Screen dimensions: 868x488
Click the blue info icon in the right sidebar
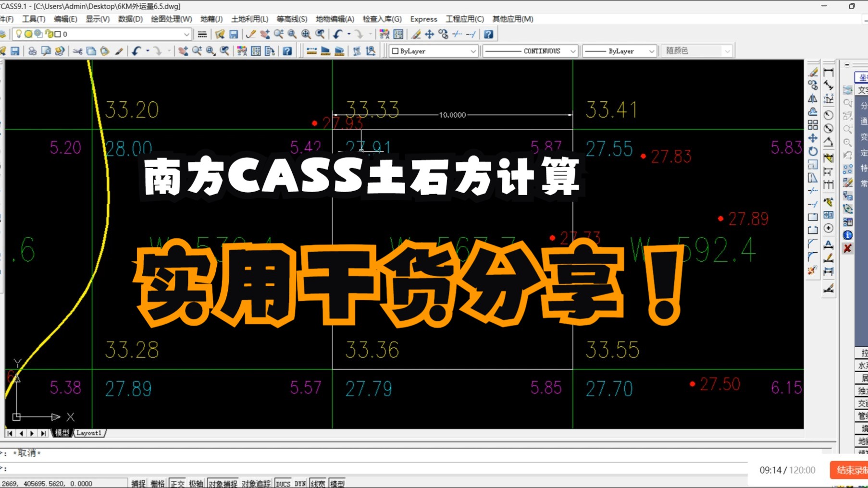point(848,235)
